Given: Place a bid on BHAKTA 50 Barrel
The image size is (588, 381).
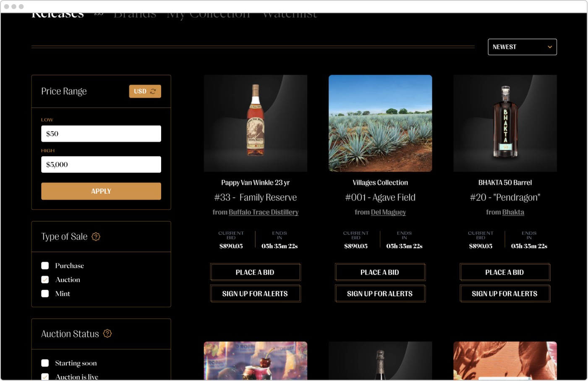Looking at the screenshot, I should 505,272.
